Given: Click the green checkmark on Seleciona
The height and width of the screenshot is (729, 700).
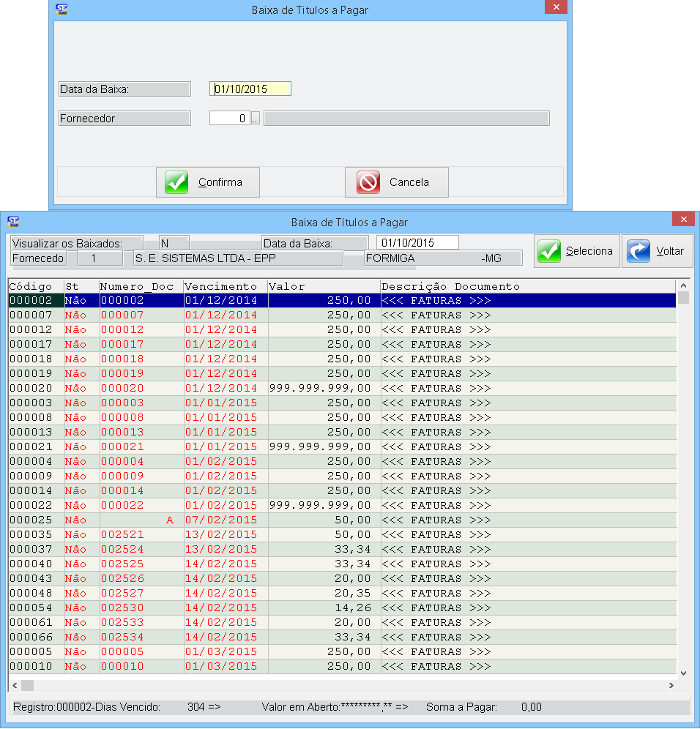Looking at the screenshot, I should click(549, 251).
